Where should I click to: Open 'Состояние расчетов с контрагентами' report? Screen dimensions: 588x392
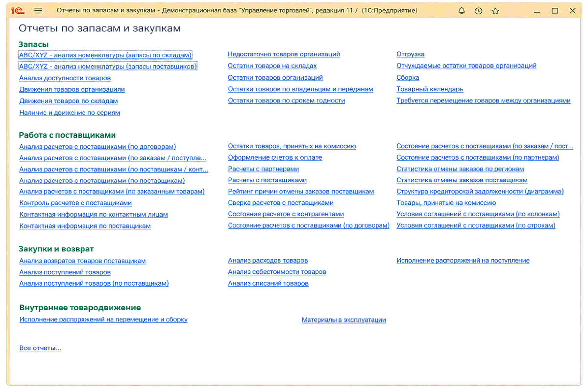(x=286, y=214)
